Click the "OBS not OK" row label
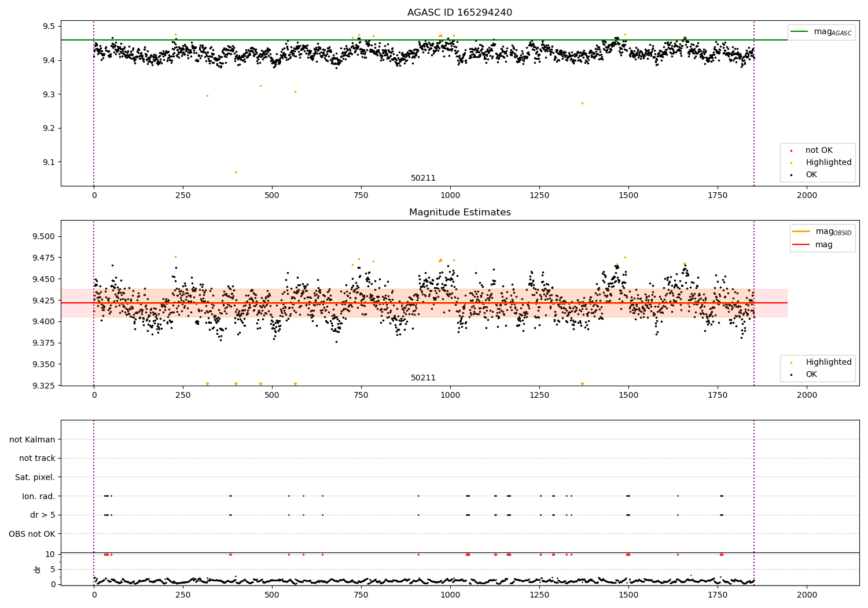The height and width of the screenshot is (608, 868). coord(32,534)
